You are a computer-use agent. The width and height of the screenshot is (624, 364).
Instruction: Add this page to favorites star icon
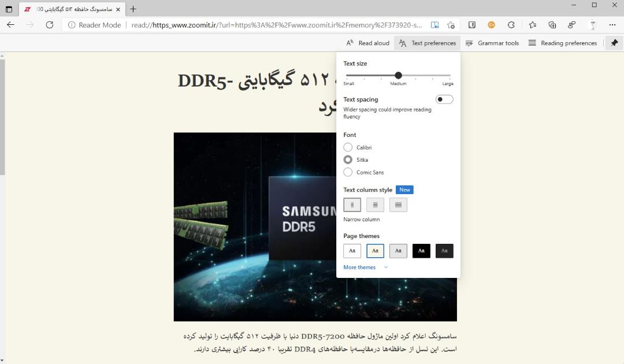(451, 25)
